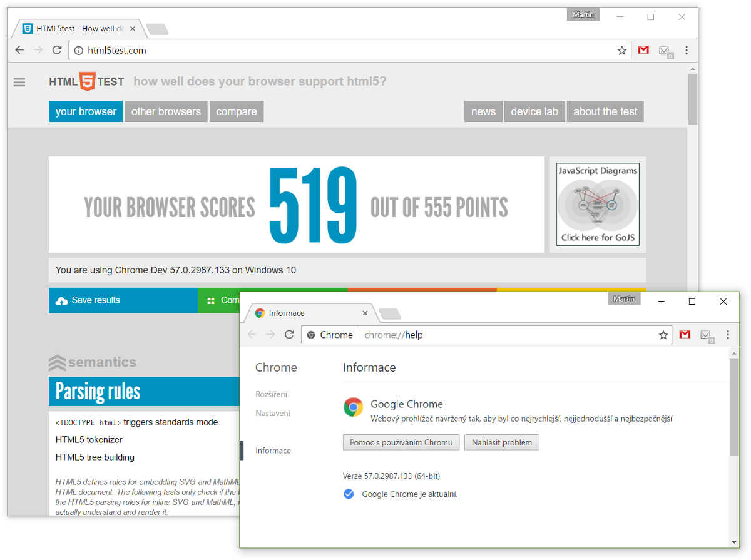The height and width of the screenshot is (560, 751).
Task: Close the Informace tab
Action: (x=365, y=313)
